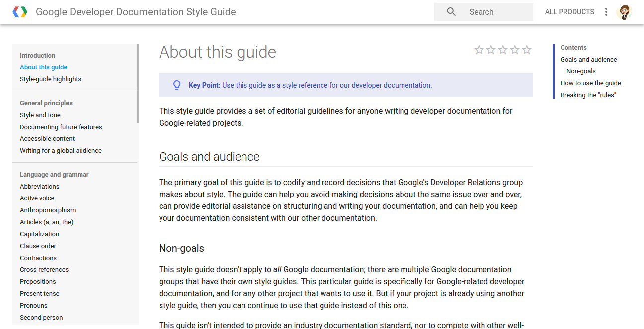Rate the page two stars
The height and width of the screenshot is (329, 644).
[x=491, y=50]
